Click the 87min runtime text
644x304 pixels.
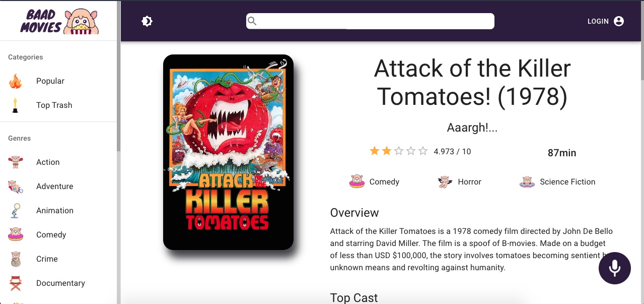pyautogui.click(x=562, y=153)
